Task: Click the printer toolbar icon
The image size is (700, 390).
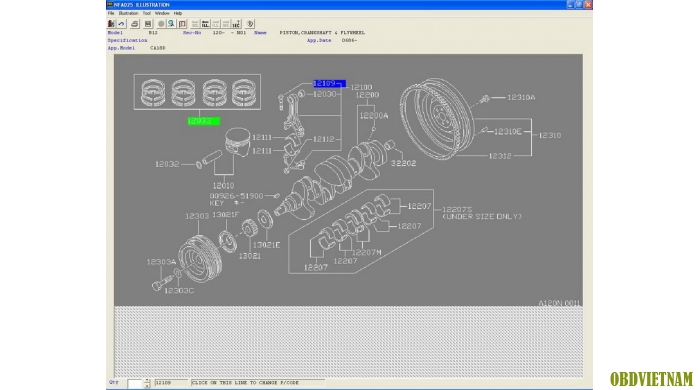Action: tap(134, 24)
